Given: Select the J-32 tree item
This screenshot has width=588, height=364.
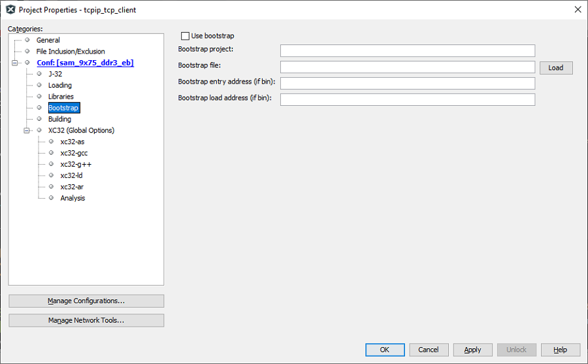Looking at the screenshot, I should pos(55,74).
